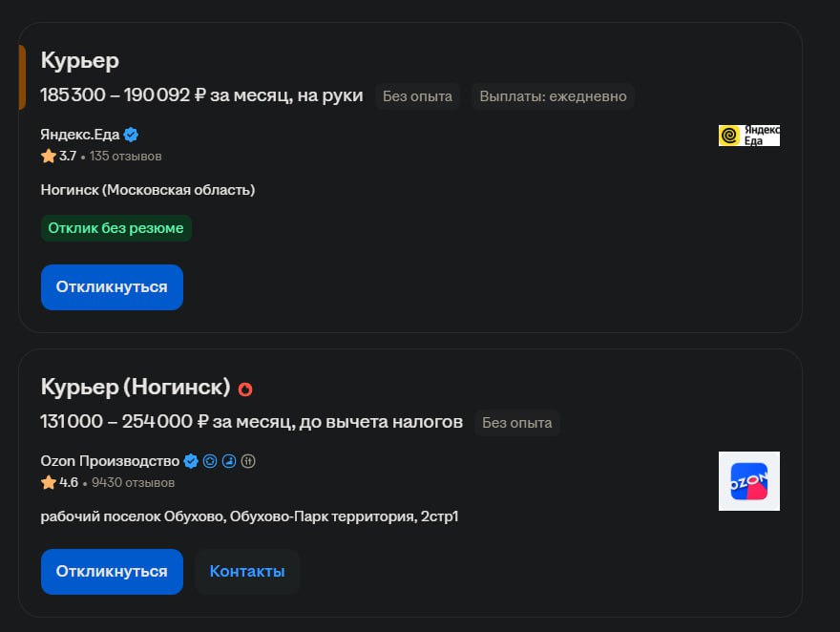This screenshot has width=840, height=632.
Task: Click the star-in-circle badge for Ozon Производство
Action: pos(210,461)
